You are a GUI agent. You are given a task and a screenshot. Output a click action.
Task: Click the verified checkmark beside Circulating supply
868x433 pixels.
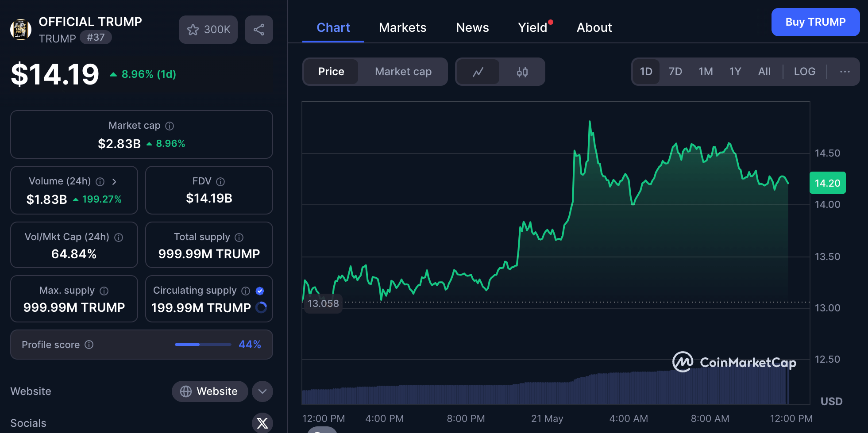[260, 291]
